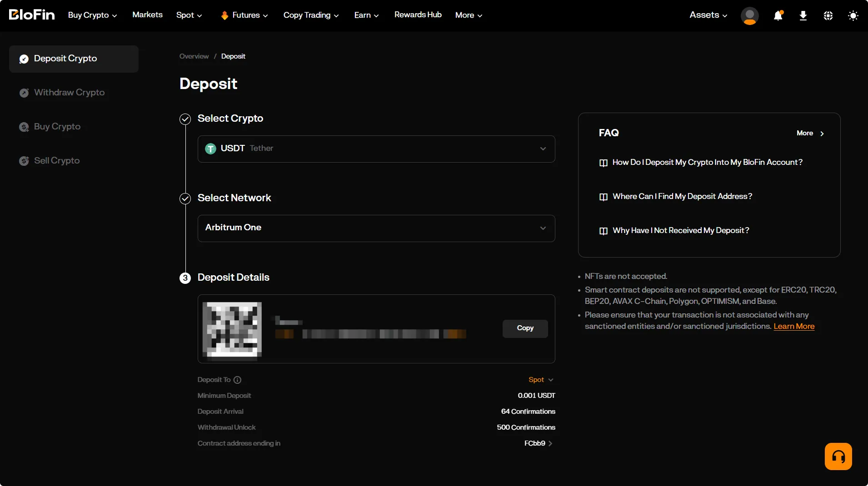Click the FAQ More arrow

click(822, 134)
